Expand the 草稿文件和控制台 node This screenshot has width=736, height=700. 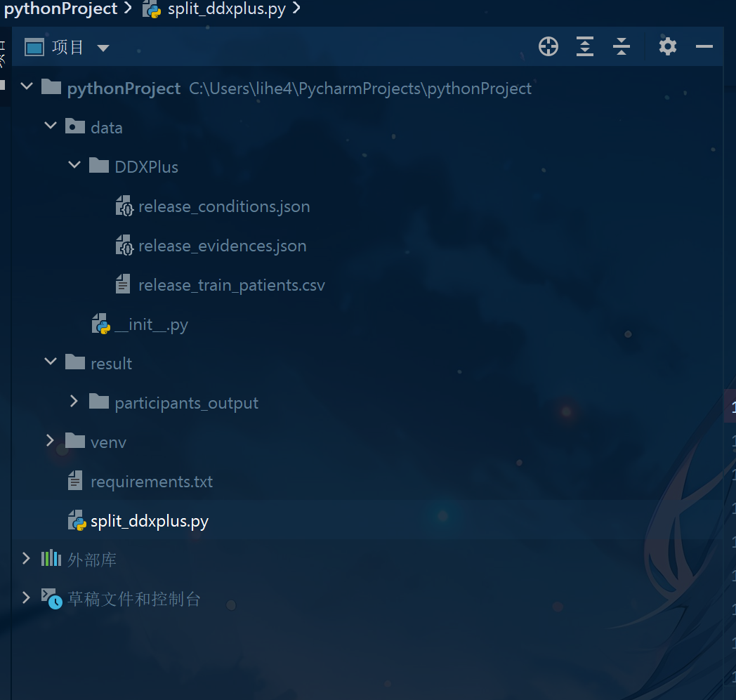point(27,598)
